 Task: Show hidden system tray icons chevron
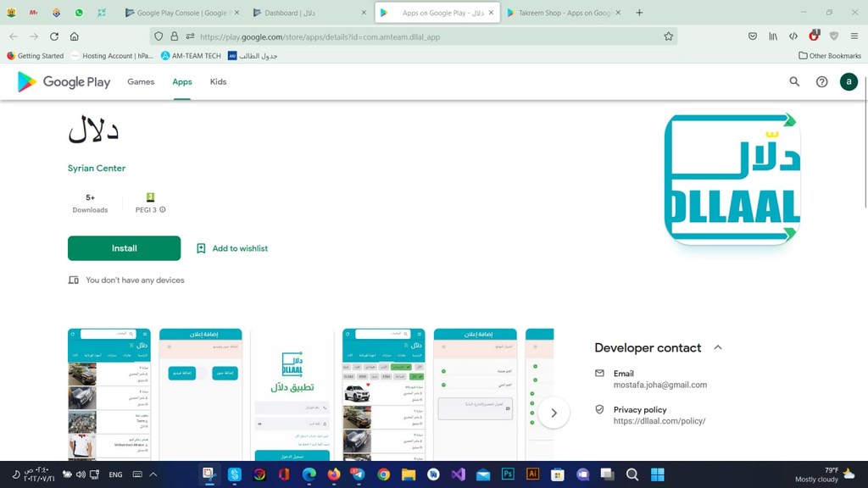pyautogui.click(x=153, y=474)
